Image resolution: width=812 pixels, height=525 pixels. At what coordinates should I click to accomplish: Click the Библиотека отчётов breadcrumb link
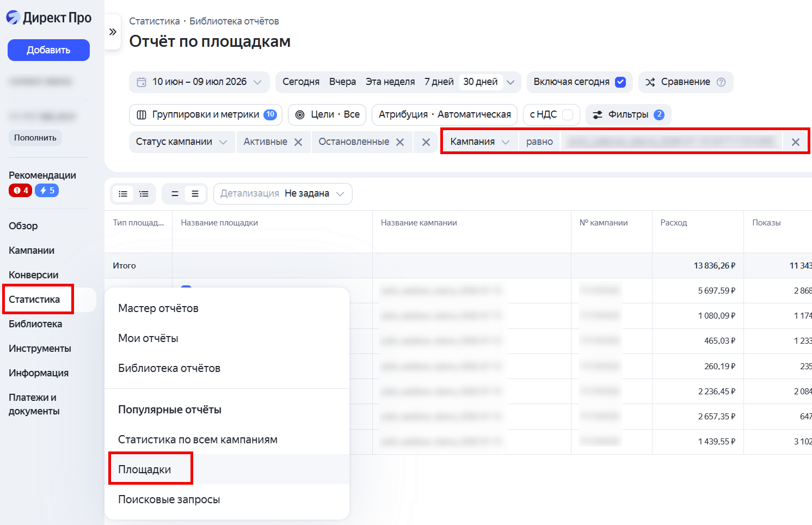(234, 21)
